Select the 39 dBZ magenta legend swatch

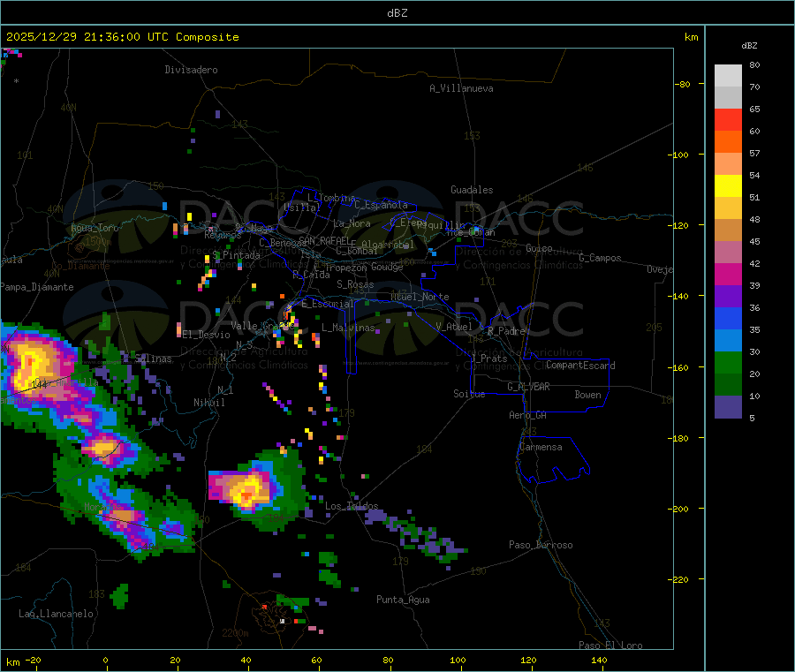pos(728,274)
